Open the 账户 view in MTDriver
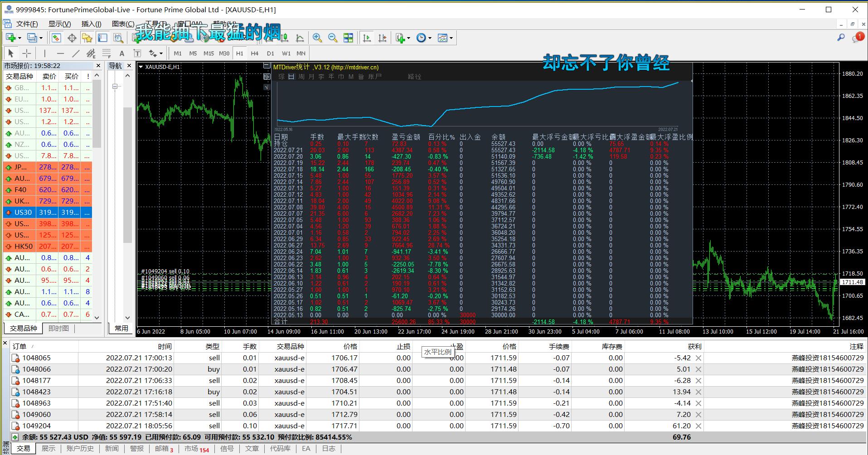Image resolution: width=868 pixels, height=455 pixels. pos(375,77)
